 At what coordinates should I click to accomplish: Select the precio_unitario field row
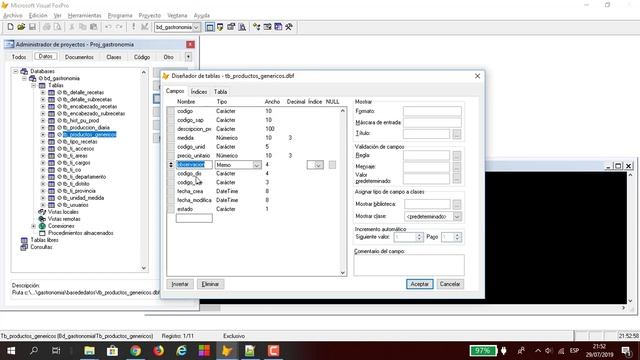point(253,156)
